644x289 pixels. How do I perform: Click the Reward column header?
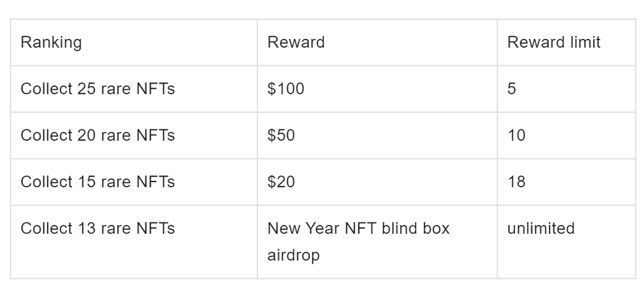coord(296,43)
